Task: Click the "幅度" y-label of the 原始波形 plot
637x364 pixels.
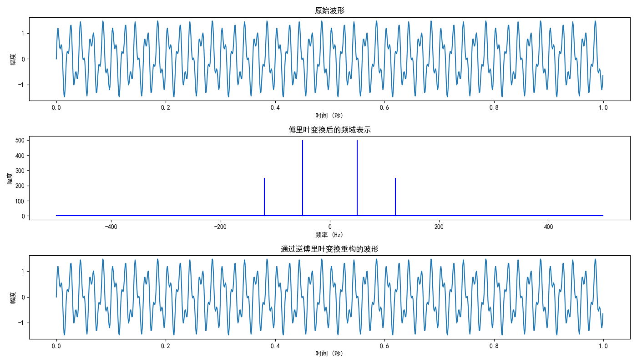Action: point(13,59)
